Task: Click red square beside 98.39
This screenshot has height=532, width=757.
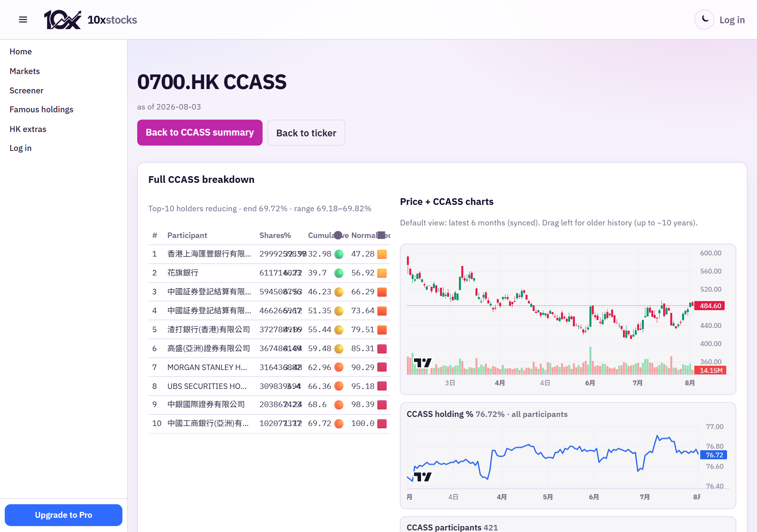Action: coord(382,405)
